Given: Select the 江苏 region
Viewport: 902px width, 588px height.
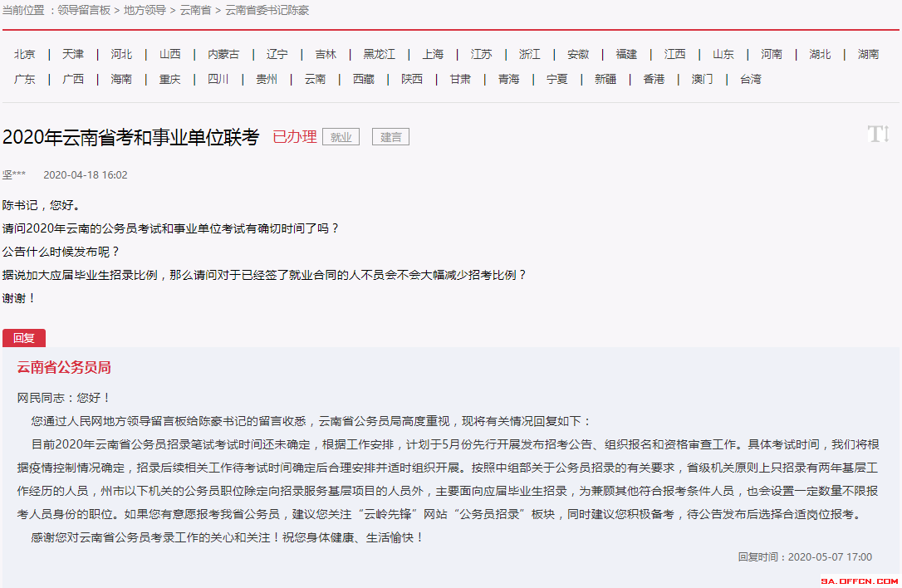Looking at the screenshot, I should pyautogui.click(x=481, y=54).
